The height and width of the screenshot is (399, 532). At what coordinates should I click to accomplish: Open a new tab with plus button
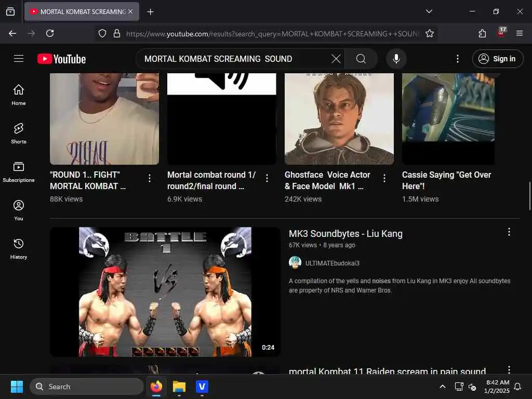pyautogui.click(x=150, y=12)
